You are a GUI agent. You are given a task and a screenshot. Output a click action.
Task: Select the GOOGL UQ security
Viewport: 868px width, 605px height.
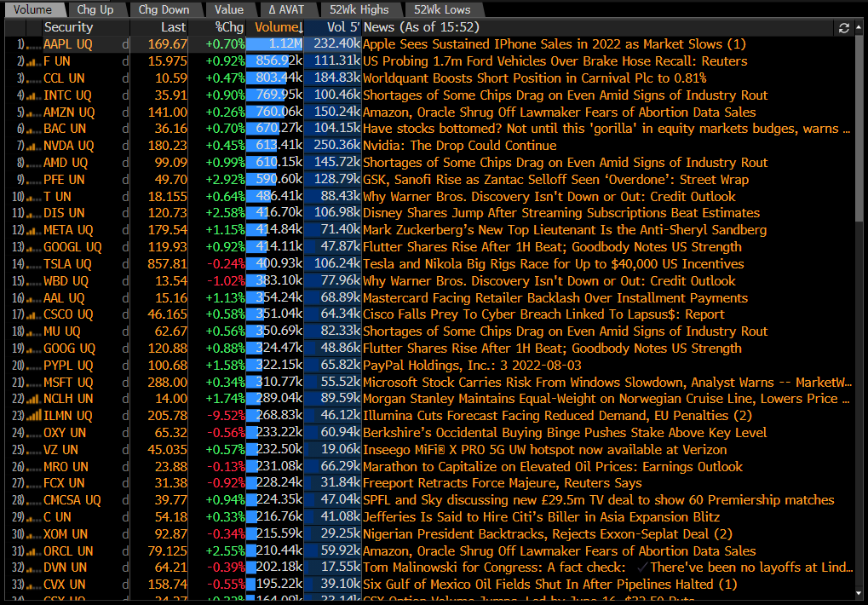72,247
